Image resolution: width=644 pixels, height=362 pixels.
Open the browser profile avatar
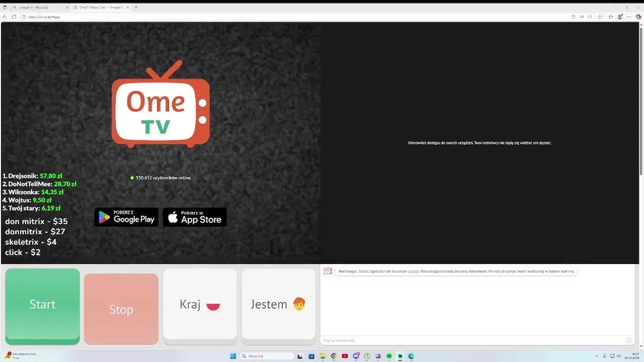point(620,17)
